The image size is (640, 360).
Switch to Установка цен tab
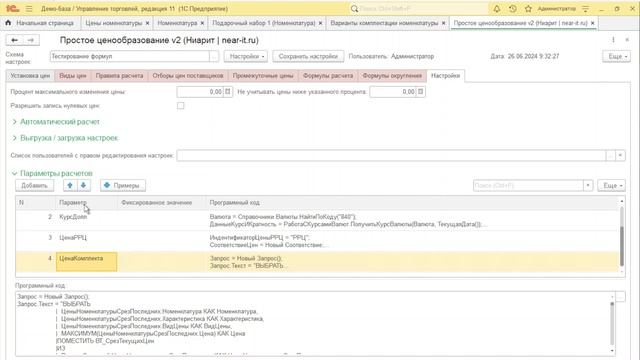pyautogui.click(x=30, y=76)
